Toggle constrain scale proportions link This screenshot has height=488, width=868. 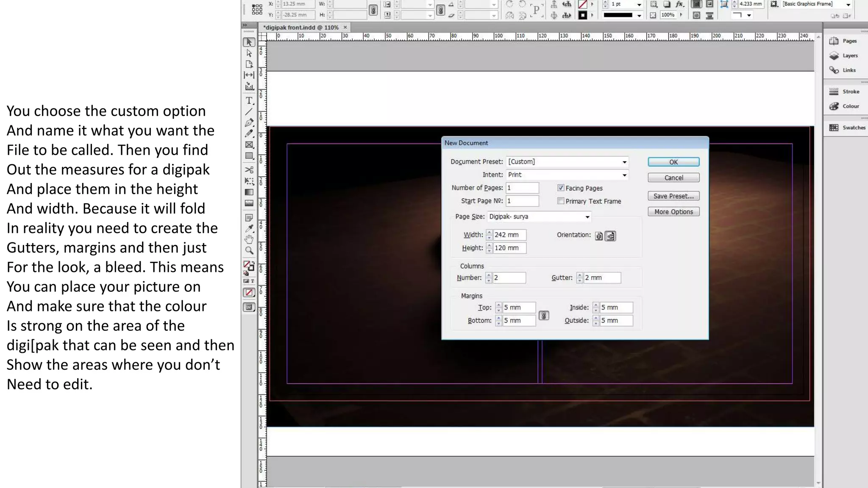tap(440, 10)
